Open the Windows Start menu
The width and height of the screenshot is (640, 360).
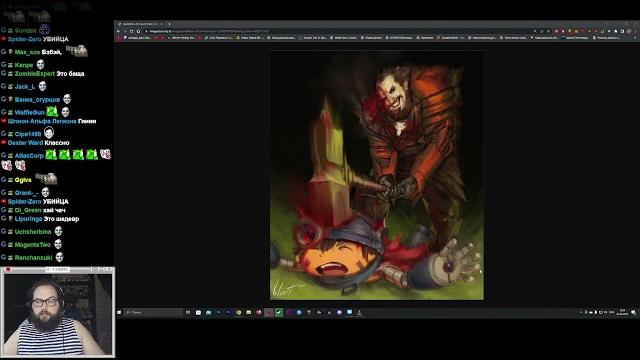pyautogui.click(x=119, y=312)
